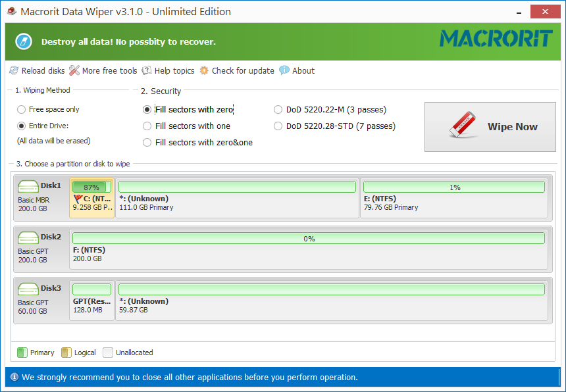The height and width of the screenshot is (392, 566).
Task: Click the 1% usage bar of E: partition
Action: coord(454,187)
